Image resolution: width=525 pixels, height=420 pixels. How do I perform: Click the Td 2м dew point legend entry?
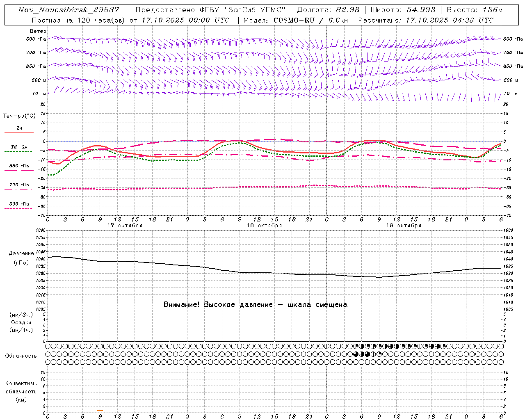tap(19, 147)
